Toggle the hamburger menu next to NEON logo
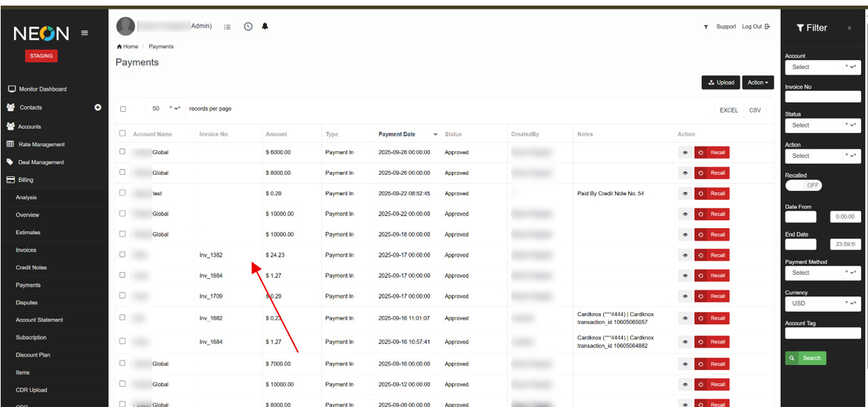The image size is (868, 407). 85,33
